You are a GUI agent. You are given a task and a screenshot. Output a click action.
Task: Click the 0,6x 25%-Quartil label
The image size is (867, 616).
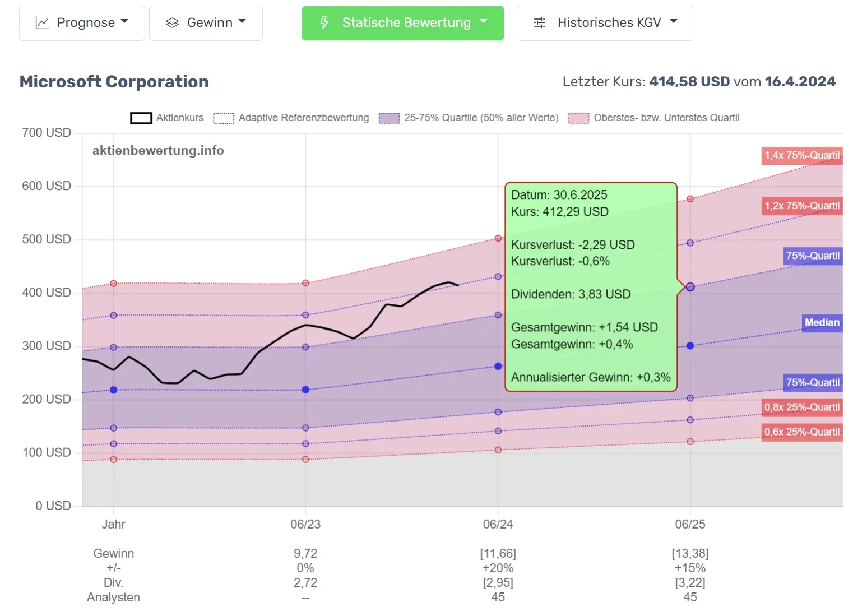(802, 432)
